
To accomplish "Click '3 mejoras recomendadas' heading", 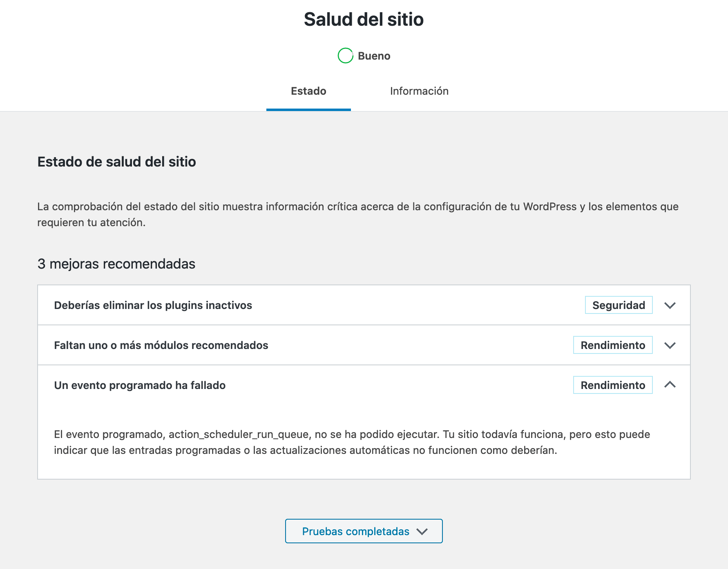I will click(116, 264).
